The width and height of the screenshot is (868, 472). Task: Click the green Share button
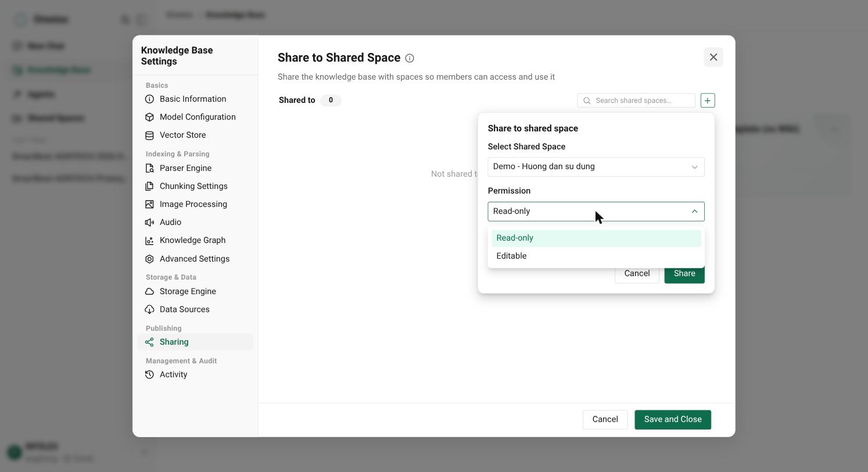tap(684, 274)
